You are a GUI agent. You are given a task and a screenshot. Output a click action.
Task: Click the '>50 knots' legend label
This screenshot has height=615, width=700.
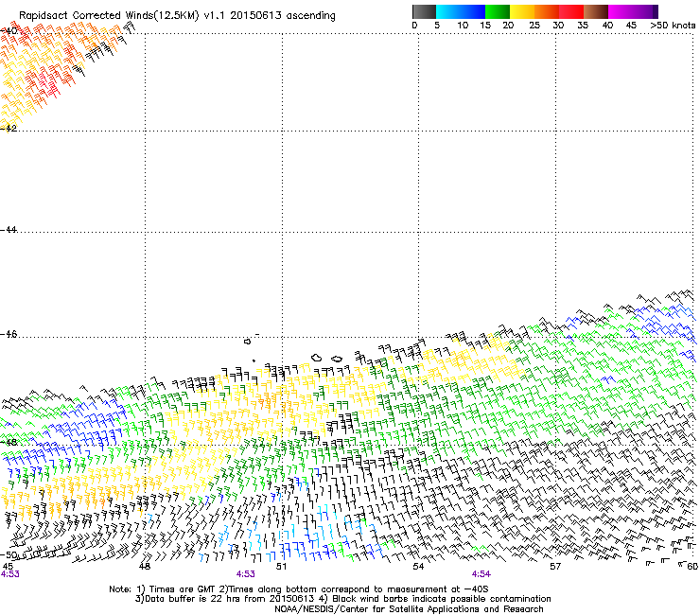point(674,26)
